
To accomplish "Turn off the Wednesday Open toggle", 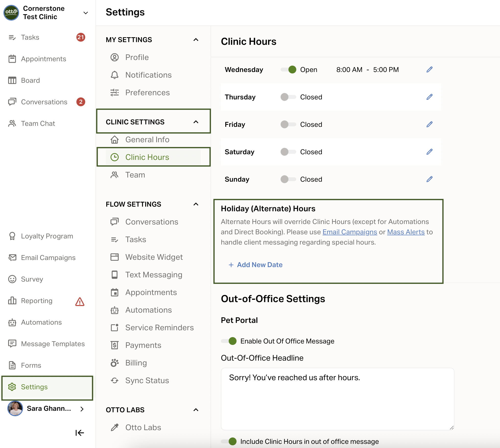I will click(288, 70).
